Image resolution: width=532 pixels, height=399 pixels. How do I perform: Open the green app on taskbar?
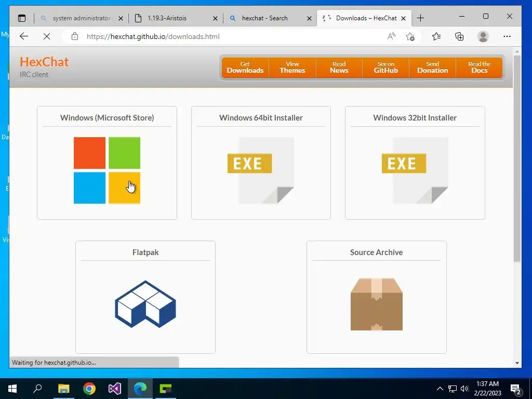click(166, 389)
